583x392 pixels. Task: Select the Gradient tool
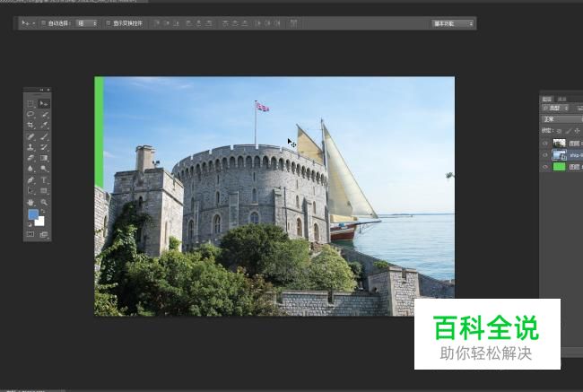(x=44, y=158)
